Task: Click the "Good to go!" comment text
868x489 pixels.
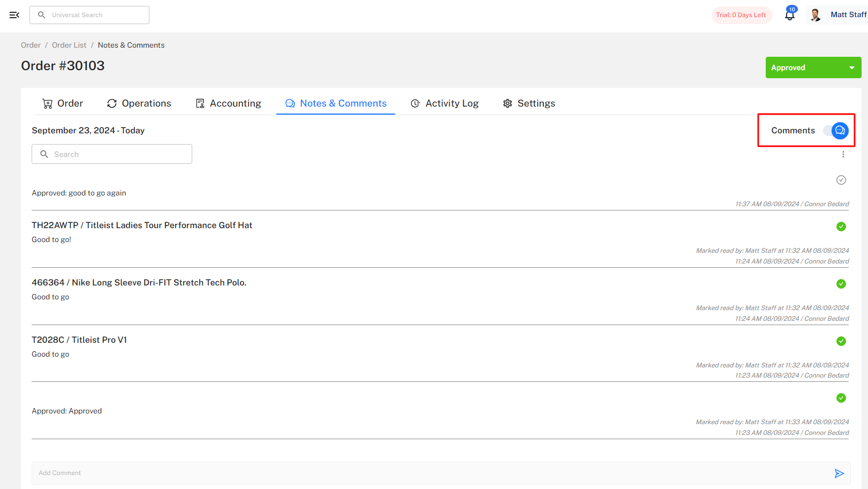Action: click(x=51, y=239)
